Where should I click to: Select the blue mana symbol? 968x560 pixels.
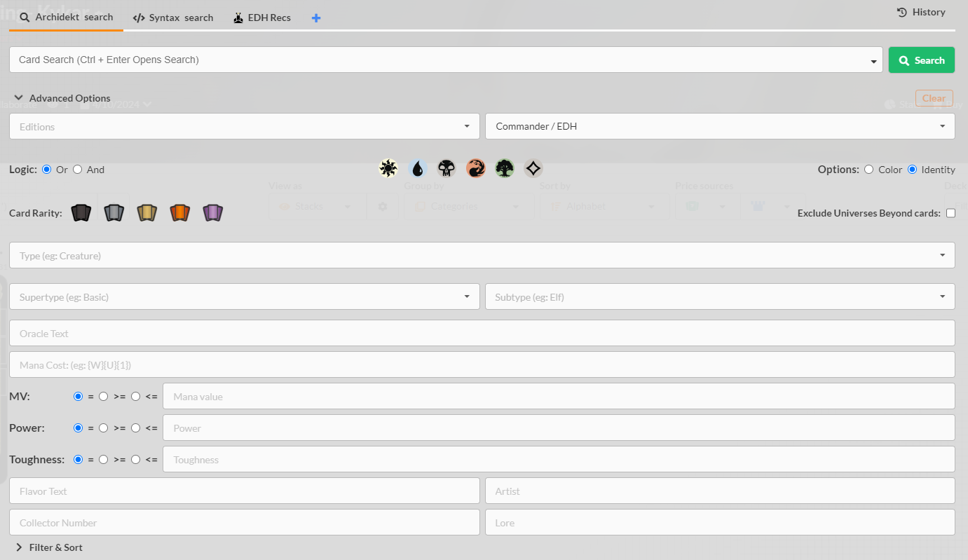coord(417,168)
